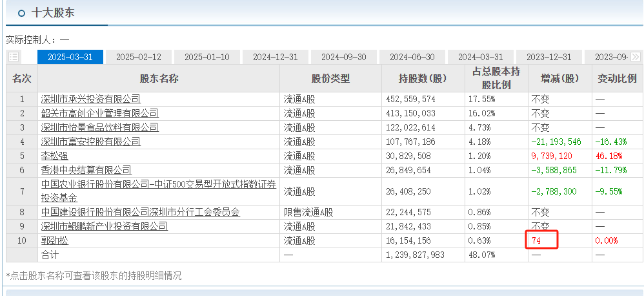Open the 2024-03-31 report tab
The height and width of the screenshot is (296, 644).
tap(481, 57)
